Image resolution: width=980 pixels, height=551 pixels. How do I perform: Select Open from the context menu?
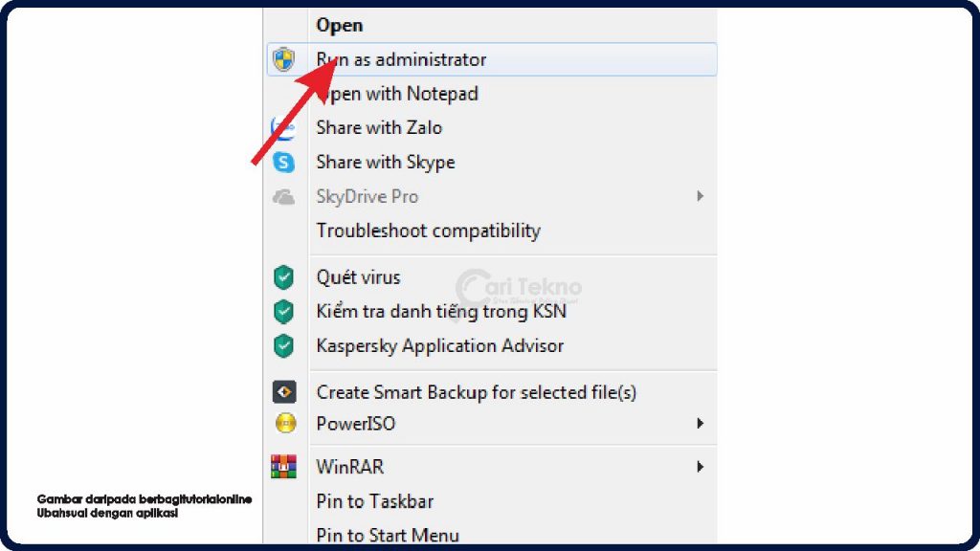(340, 26)
